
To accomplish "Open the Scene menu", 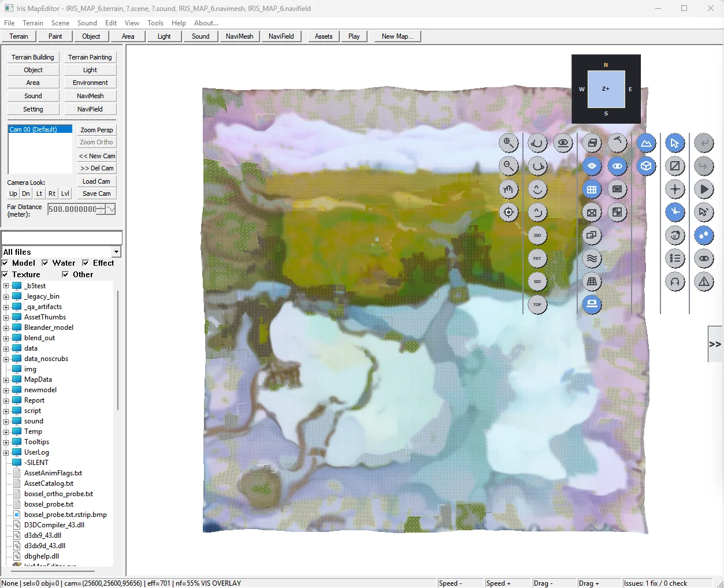I will point(60,23).
